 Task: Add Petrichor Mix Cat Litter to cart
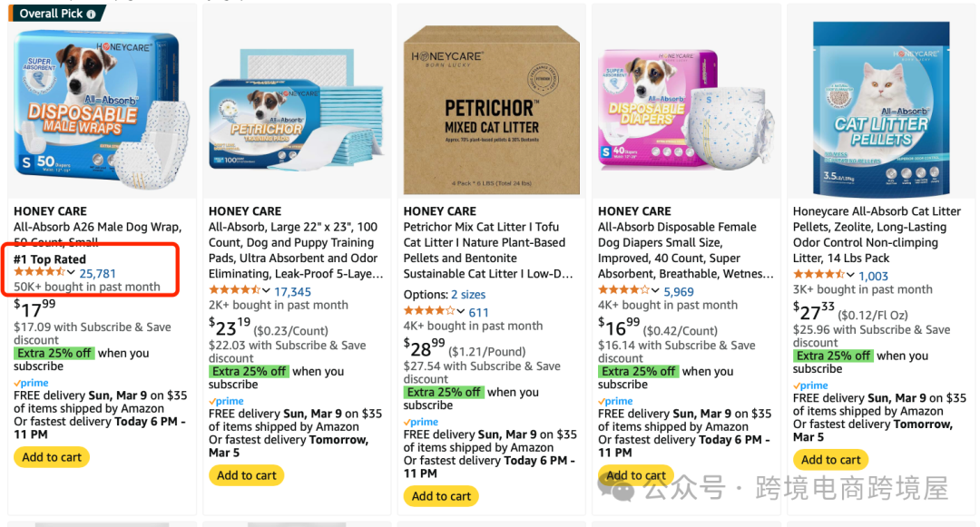point(441,496)
